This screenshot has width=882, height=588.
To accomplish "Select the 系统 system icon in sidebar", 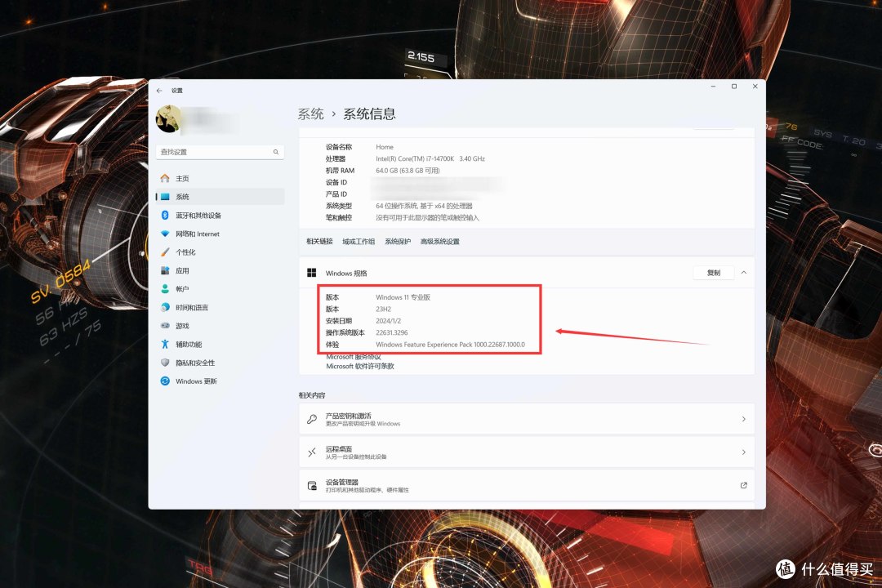I will point(165,197).
